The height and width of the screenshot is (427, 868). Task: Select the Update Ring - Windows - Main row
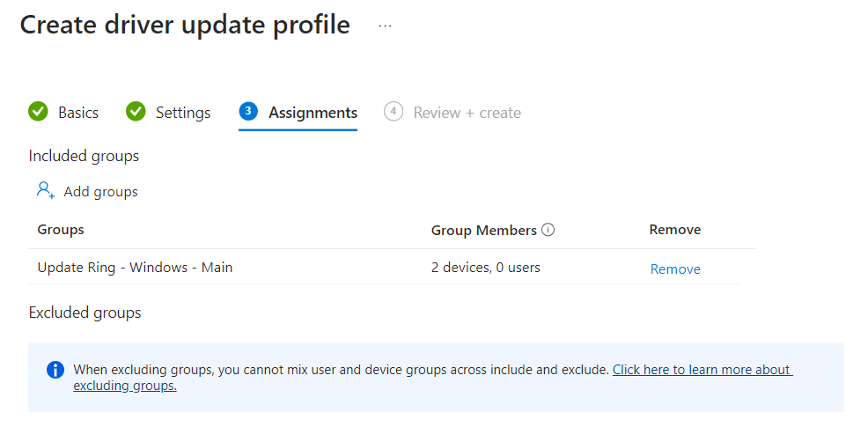135,267
